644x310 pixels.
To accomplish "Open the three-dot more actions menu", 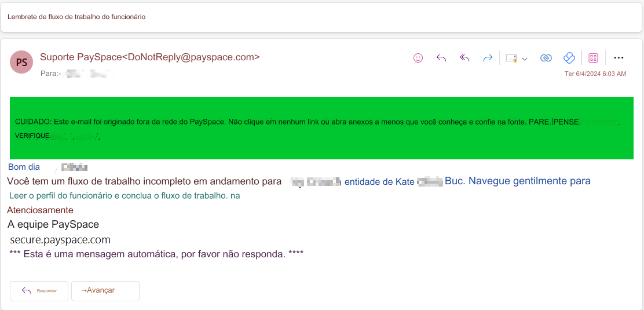I will point(619,58).
